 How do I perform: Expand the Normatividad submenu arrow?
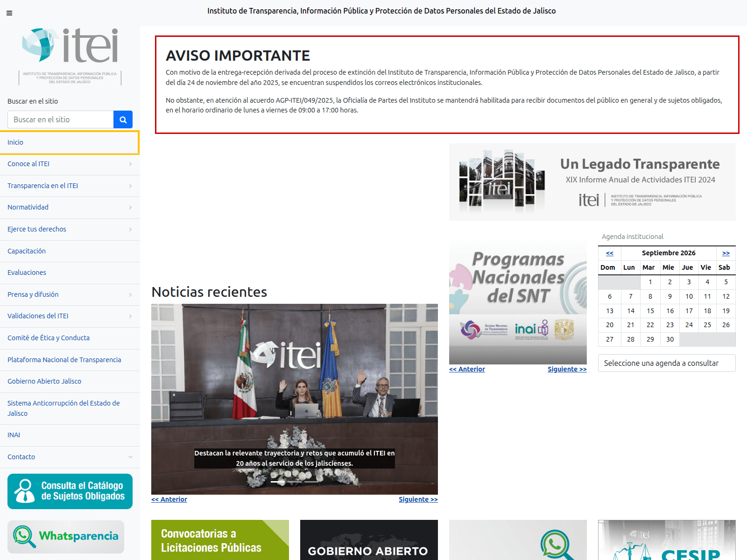[x=130, y=208]
